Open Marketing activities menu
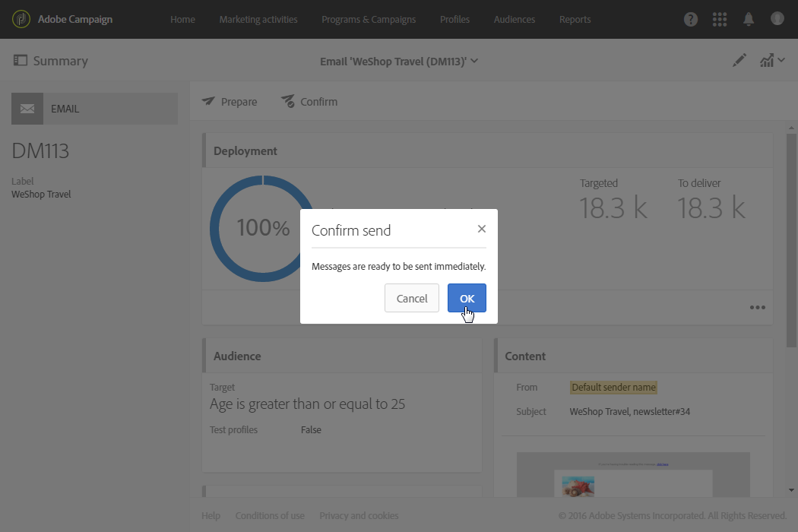The image size is (798, 532). coord(258,19)
